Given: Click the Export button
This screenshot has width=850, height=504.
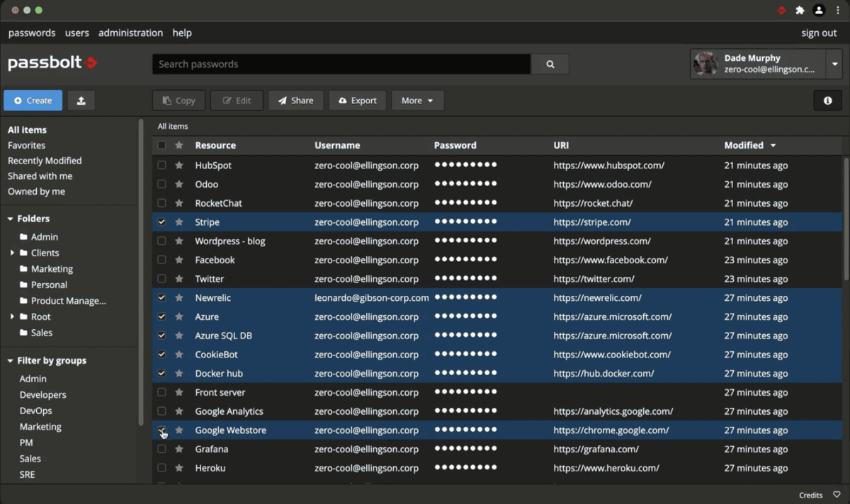Looking at the screenshot, I should click(x=357, y=101).
